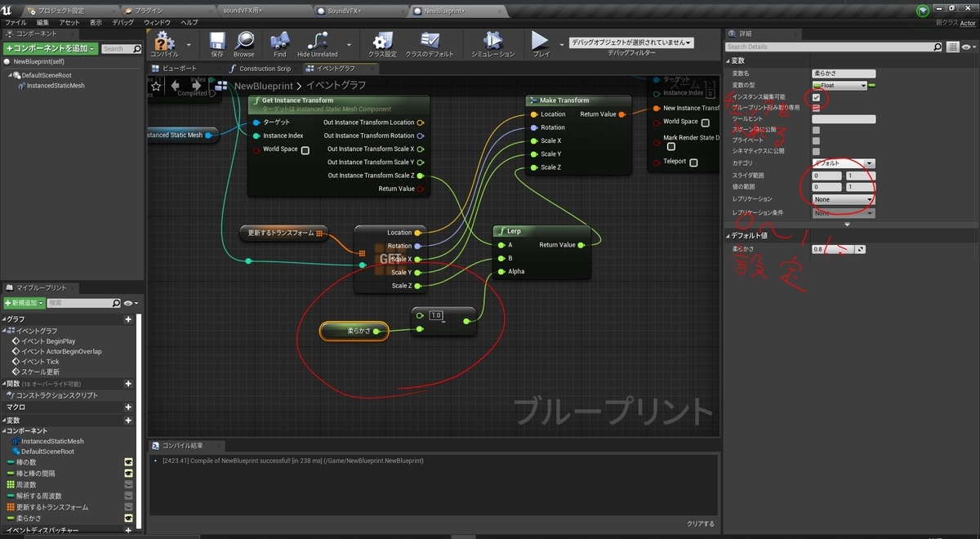Open the Play options dropdown arrow

(562, 44)
